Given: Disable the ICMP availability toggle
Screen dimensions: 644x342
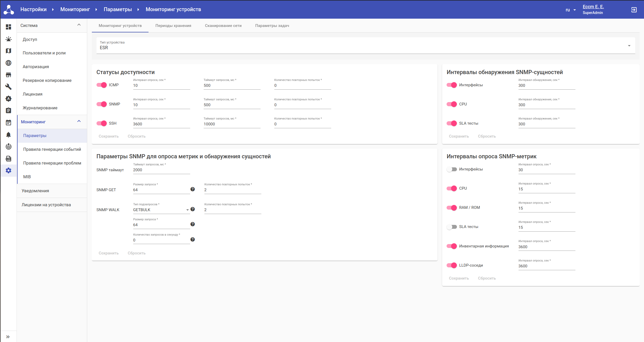Looking at the screenshot, I should (102, 85).
